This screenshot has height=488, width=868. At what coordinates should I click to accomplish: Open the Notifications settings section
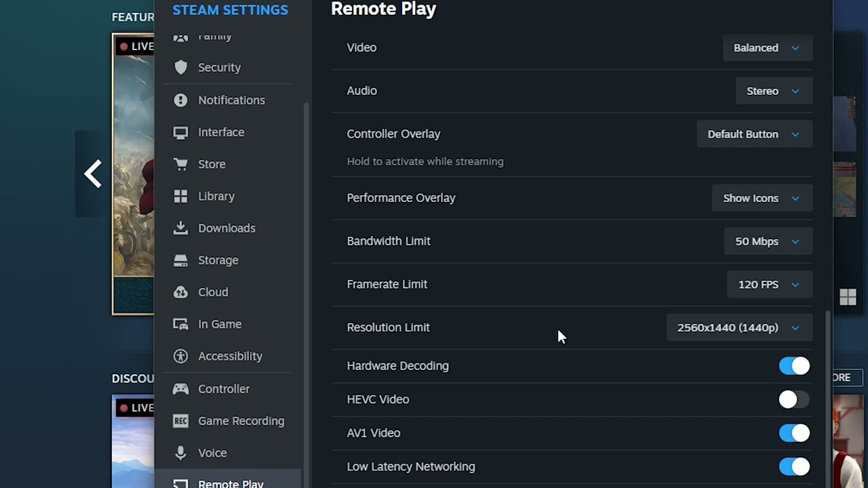pyautogui.click(x=227, y=100)
